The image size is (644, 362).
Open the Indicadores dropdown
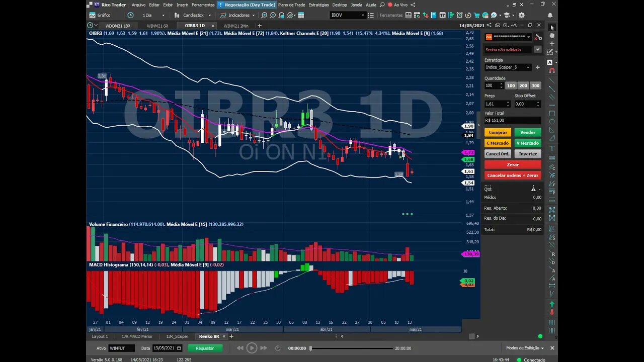[238, 15]
